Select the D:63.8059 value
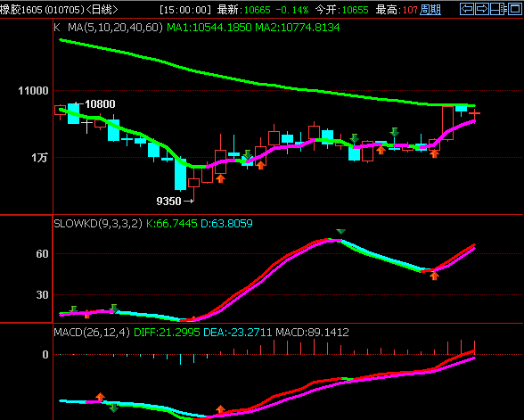Viewport: 524px width, 420px height. pos(226,223)
